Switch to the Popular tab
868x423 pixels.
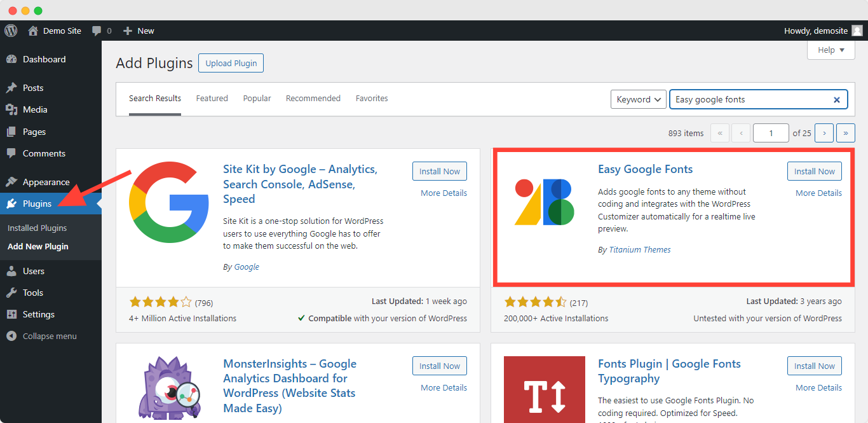(257, 99)
